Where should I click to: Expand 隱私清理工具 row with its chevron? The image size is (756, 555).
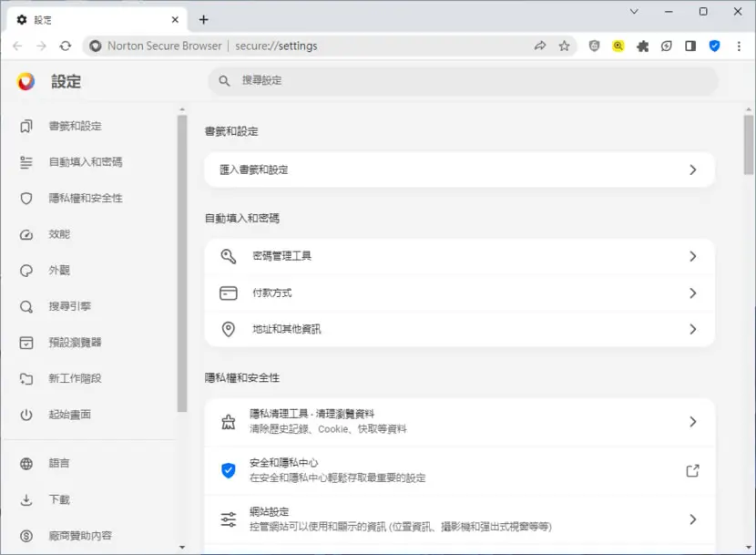tap(693, 422)
